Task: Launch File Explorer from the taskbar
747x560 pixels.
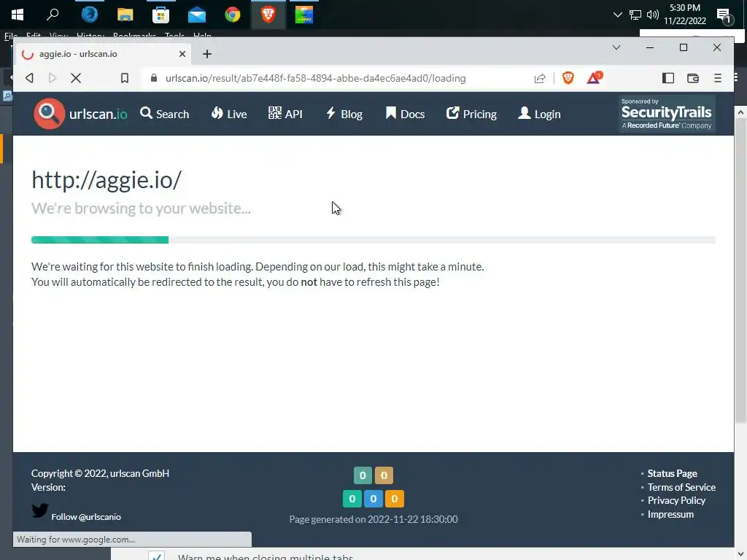Action: (x=125, y=15)
